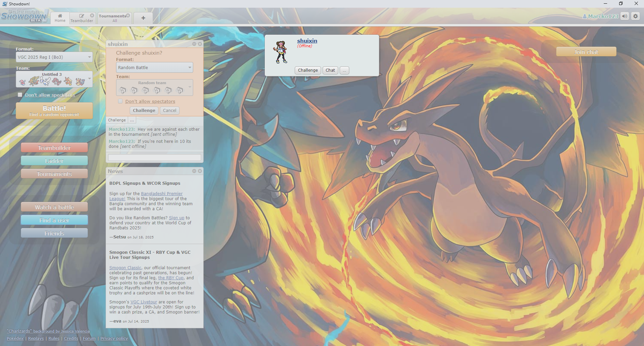The image size is (644, 346).
Task: Toggle challenge Don't allow spectators checkbox
Action: pos(120,101)
